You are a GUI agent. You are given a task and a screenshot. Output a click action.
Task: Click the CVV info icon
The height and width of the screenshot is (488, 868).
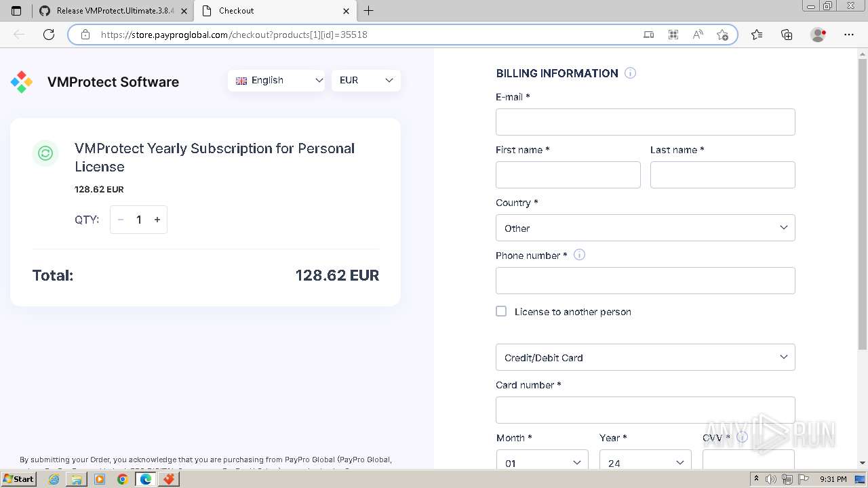[x=742, y=437]
